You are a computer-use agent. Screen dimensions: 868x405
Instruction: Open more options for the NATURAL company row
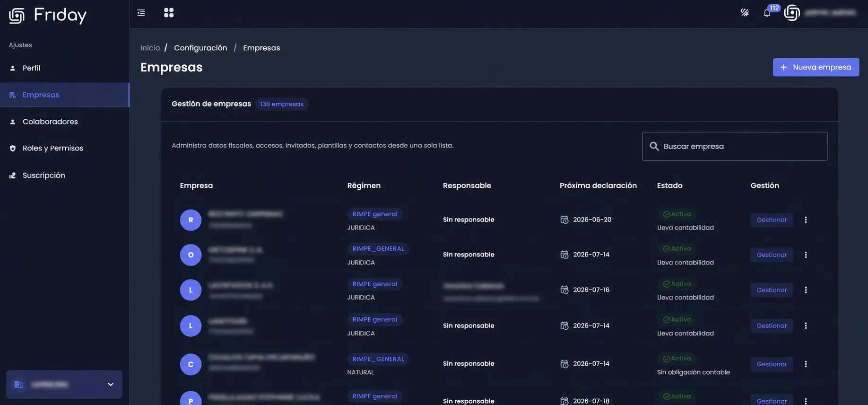tap(806, 364)
